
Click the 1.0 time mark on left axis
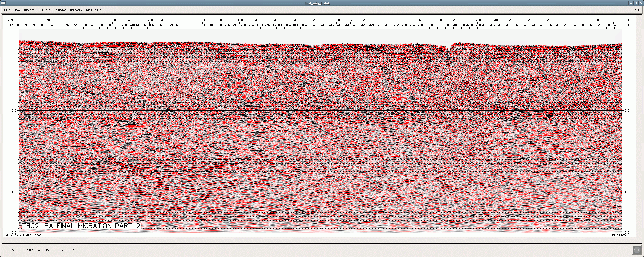[x=14, y=70]
